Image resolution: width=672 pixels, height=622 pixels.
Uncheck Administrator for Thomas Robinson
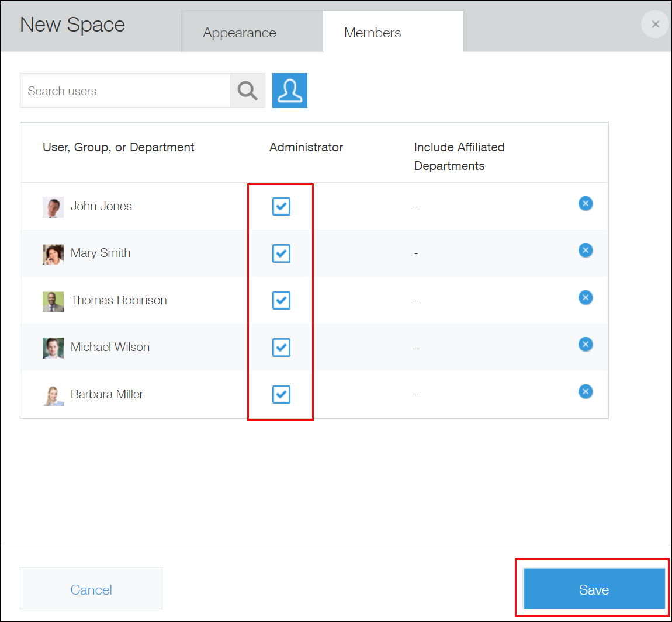281,300
